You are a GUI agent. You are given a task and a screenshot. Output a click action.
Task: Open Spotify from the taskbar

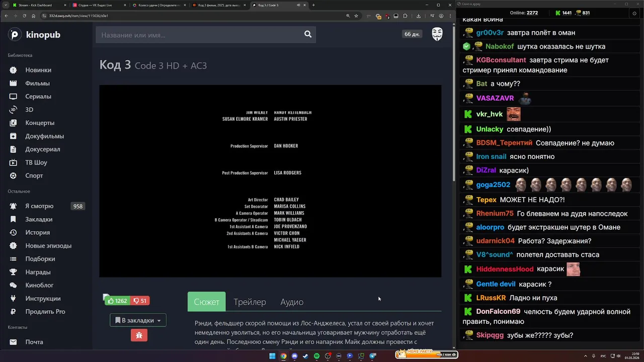pyautogui.click(x=316, y=356)
